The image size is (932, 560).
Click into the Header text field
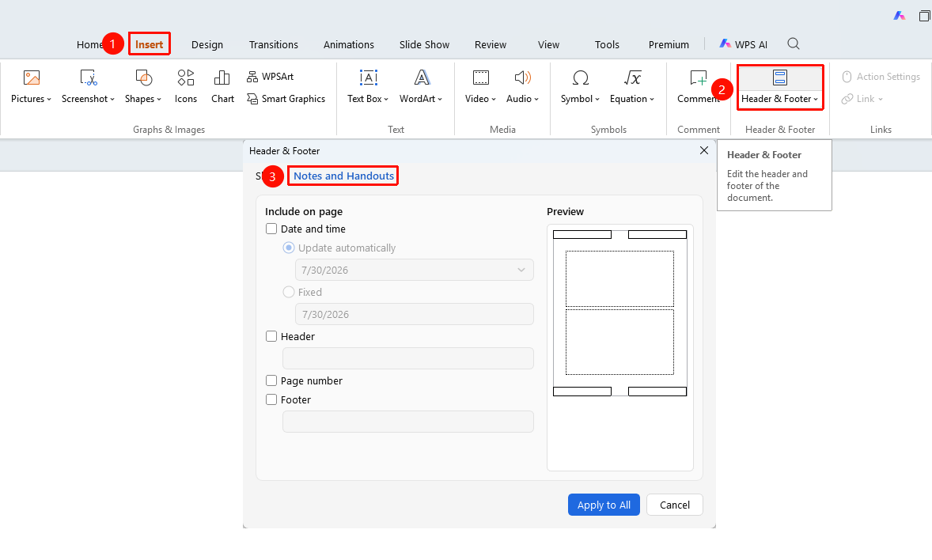(407, 358)
